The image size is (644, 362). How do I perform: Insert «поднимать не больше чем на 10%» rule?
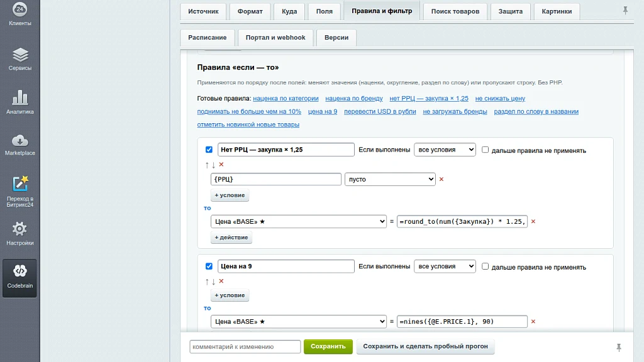coord(249,112)
